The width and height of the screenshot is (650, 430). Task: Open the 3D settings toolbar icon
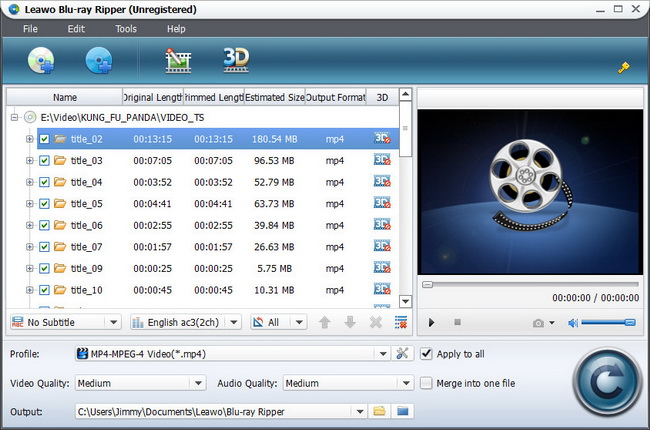point(236,60)
